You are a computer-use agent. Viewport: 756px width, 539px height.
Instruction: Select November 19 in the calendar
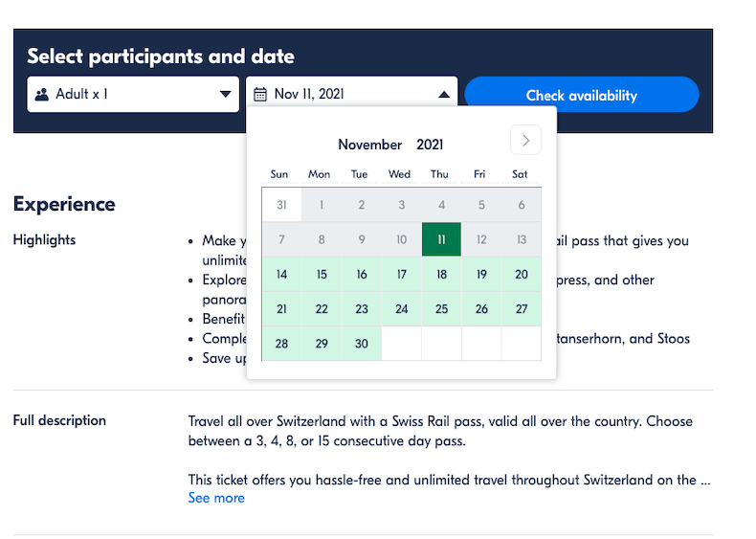point(481,274)
